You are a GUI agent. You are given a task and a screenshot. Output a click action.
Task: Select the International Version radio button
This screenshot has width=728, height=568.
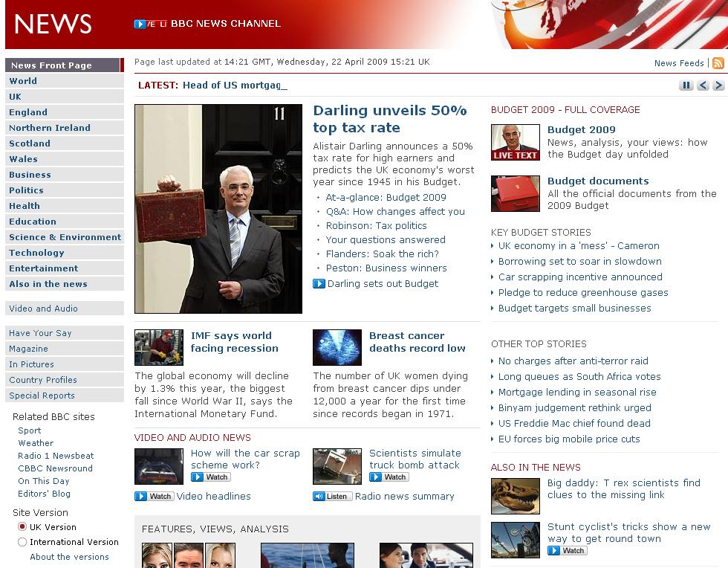click(x=22, y=542)
